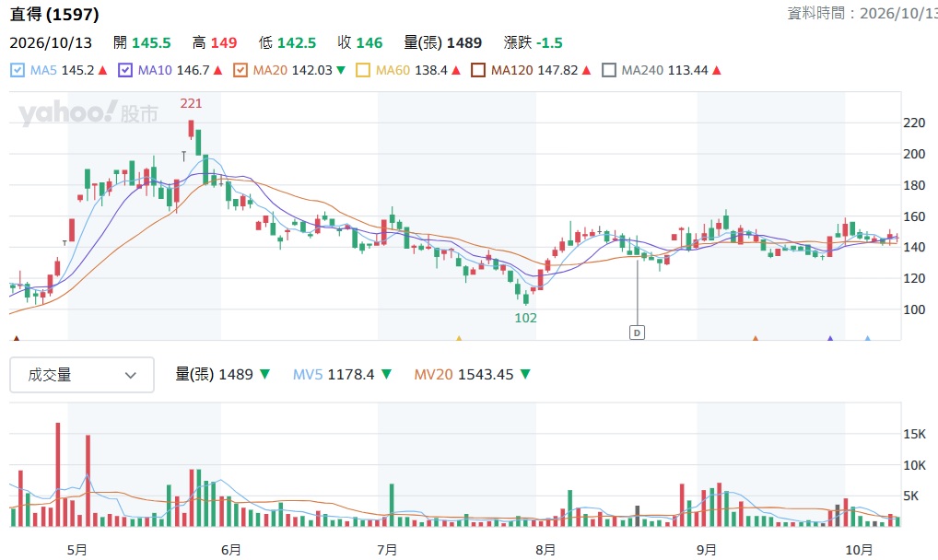Click the red up arrow beside MA120 value

tap(586, 71)
